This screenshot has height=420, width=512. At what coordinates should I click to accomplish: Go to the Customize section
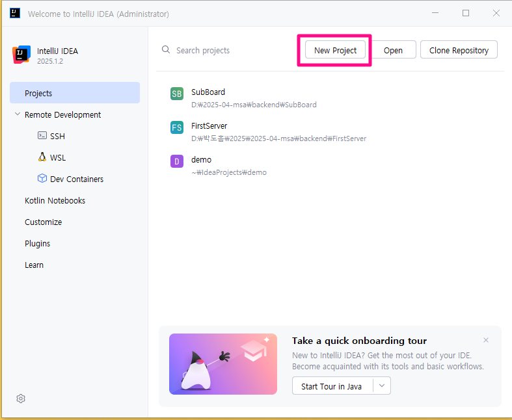pyautogui.click(x=43, y=222)
